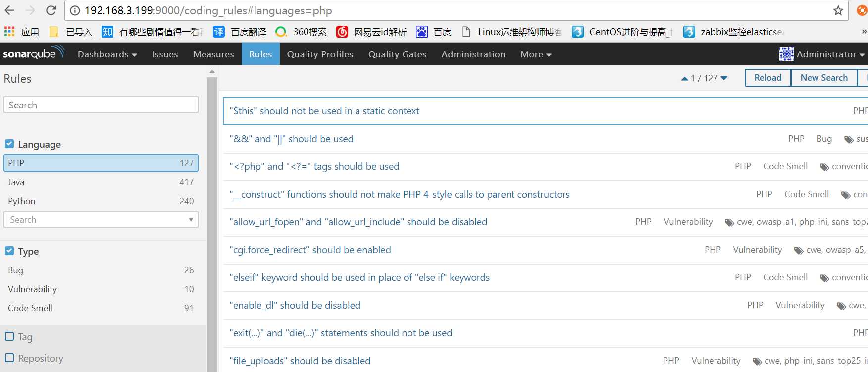Click the tag icon in the "&&" and "||" rule row
Image resolution: width=868 pixels, height=372 pixels.
coord(849,140)
